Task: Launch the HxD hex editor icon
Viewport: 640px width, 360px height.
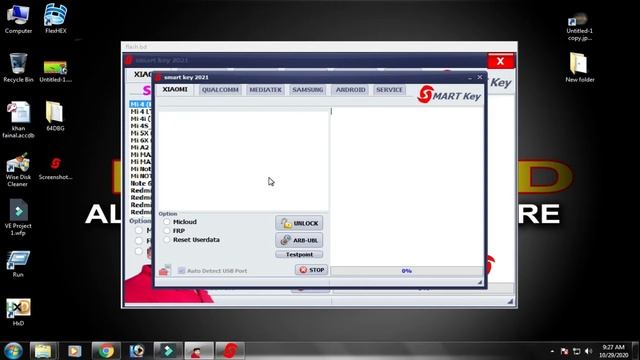Action: click(x=18, y=312)
